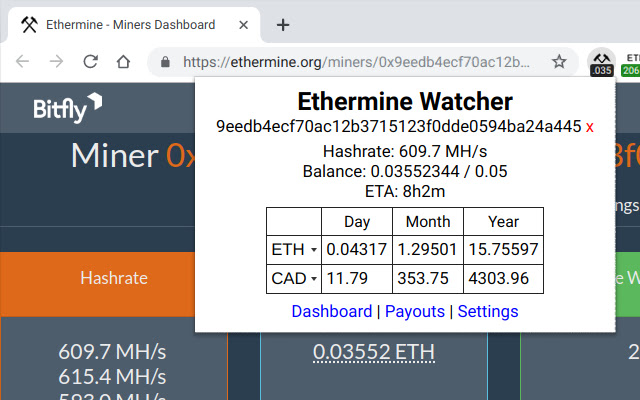Click the Hashrate: 609.7 MH/s line

coord(405,151)
